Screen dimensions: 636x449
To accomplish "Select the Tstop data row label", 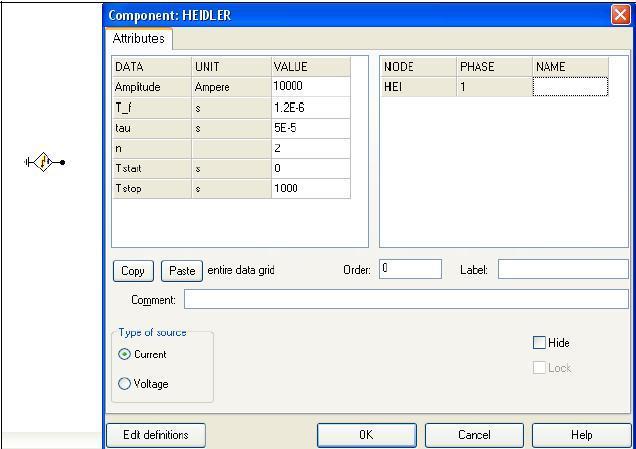I will [151, 188].
